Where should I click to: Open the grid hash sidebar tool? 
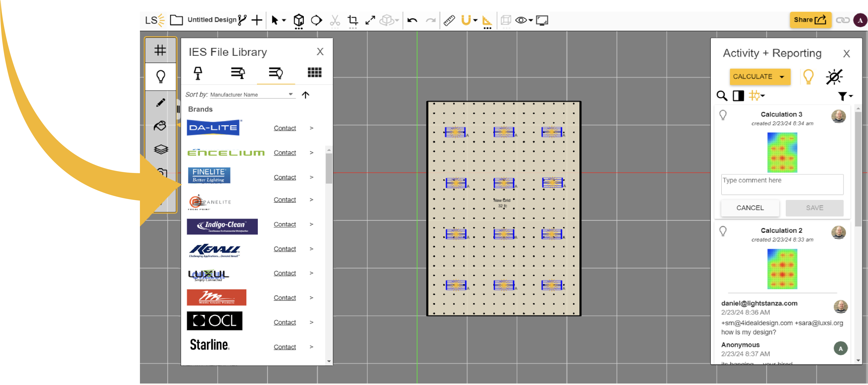tap(160, 50)
